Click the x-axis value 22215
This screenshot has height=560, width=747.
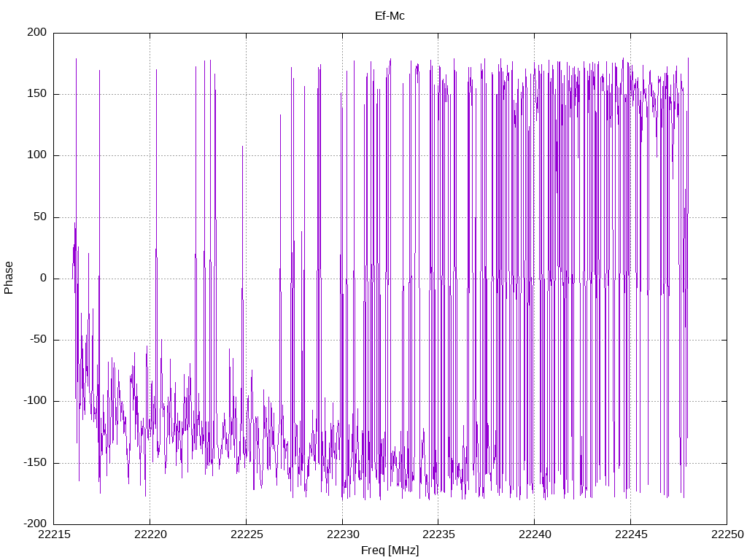point(54,534)
